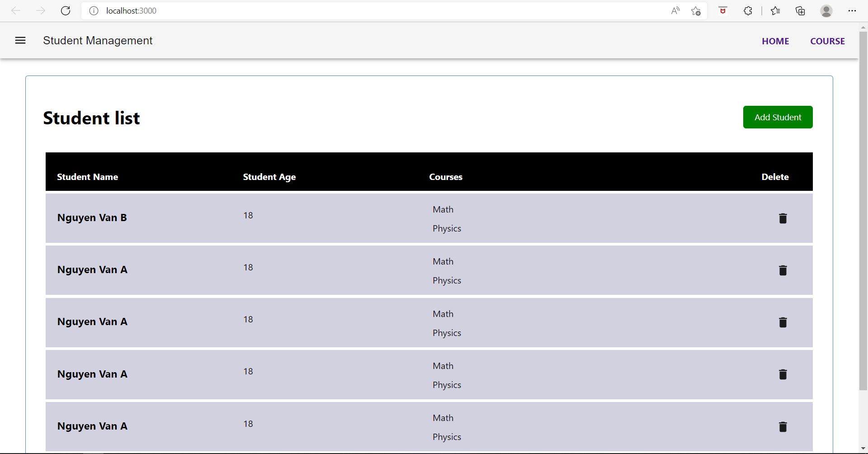Start Read Aloud from the address bar

[x=675, y=10]
